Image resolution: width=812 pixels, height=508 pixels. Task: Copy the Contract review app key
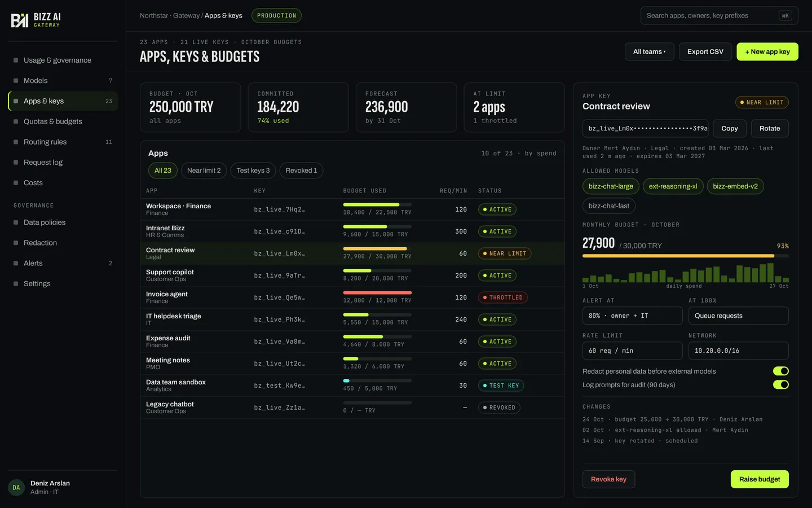point(730,128)
